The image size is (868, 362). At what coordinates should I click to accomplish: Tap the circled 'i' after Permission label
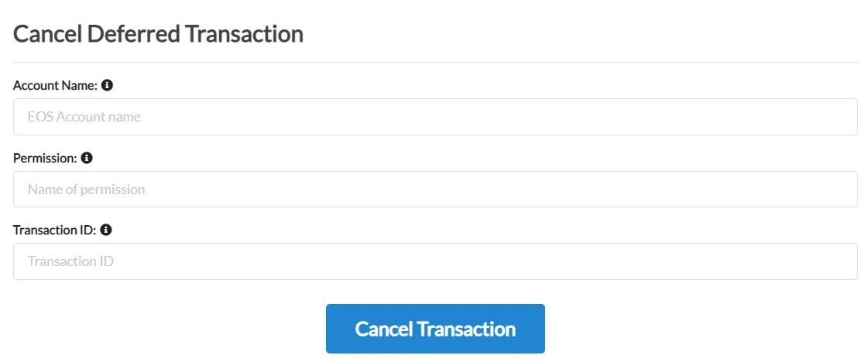(87, 158)
